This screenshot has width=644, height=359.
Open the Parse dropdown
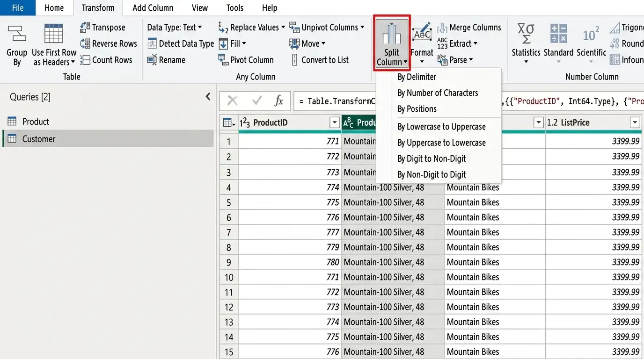click(x=455, y=60)
